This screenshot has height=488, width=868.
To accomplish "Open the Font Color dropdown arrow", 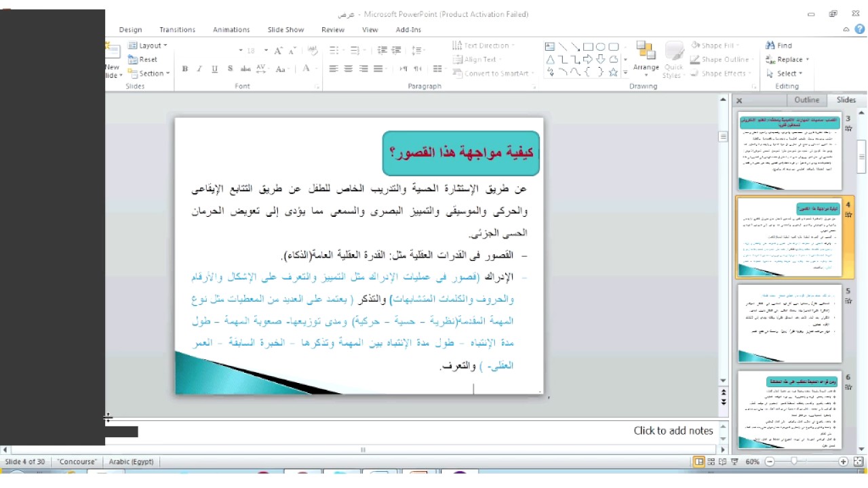I will (x=316, y=68).
